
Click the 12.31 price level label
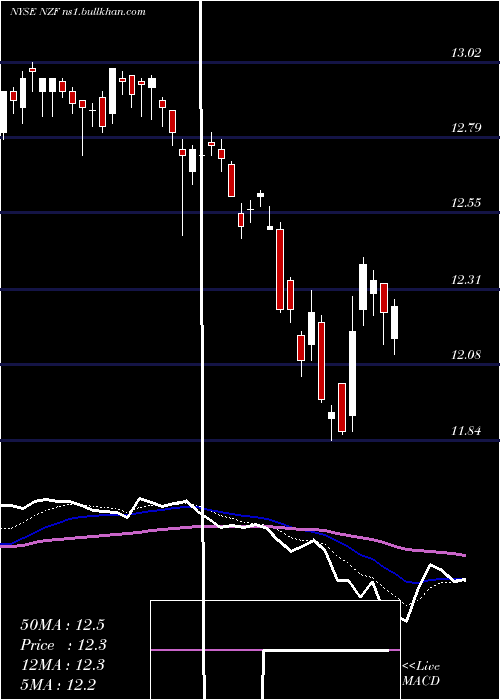tap(466, 280)
